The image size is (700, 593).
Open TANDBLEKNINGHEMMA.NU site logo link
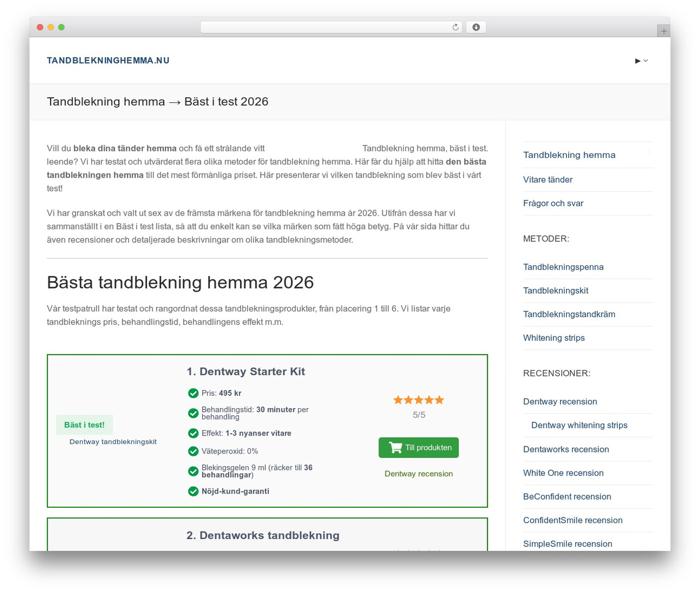(108, 61)
